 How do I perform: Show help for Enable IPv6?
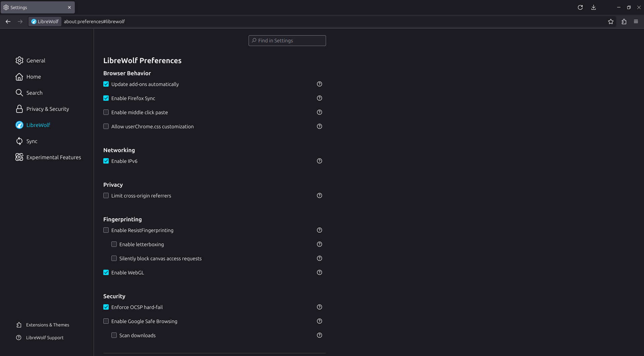tap(320, 161)
